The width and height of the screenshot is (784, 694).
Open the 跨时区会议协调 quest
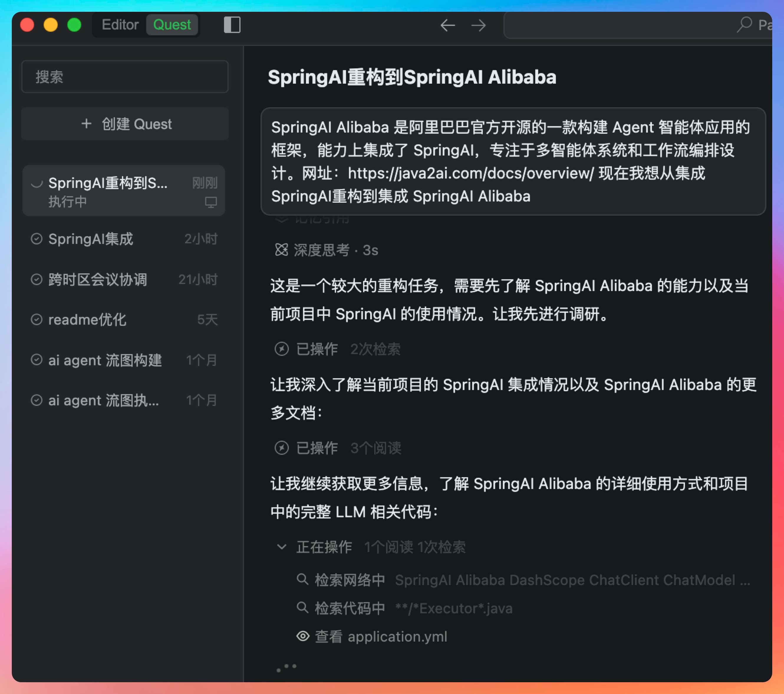(98, 280)
